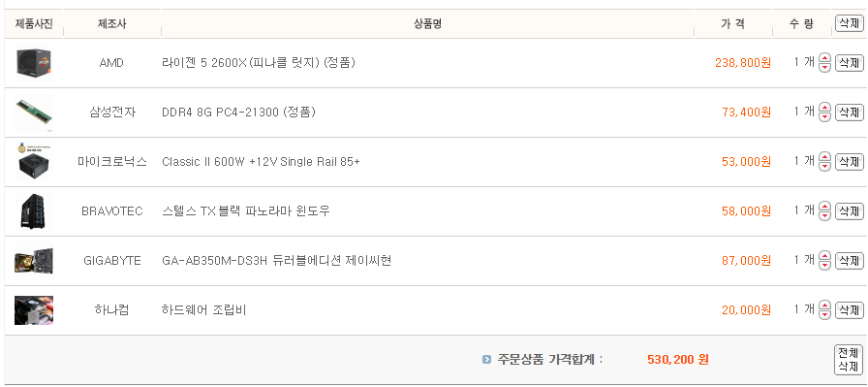The image size is (868, 387).
Task: Click the blue arrow icon beside 주문상품 가격합계
Action: point(486,360)
